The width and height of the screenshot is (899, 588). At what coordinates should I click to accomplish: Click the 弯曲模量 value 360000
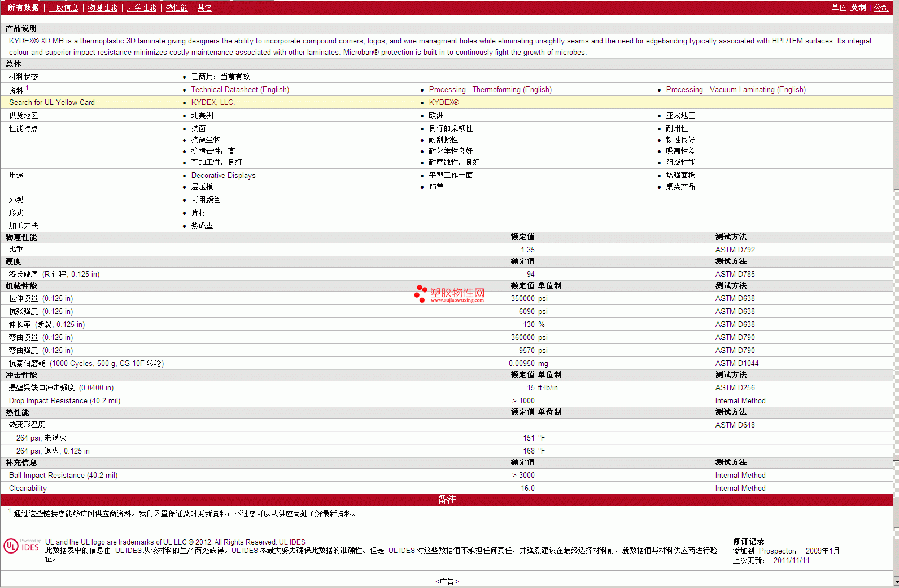point(522,338)
